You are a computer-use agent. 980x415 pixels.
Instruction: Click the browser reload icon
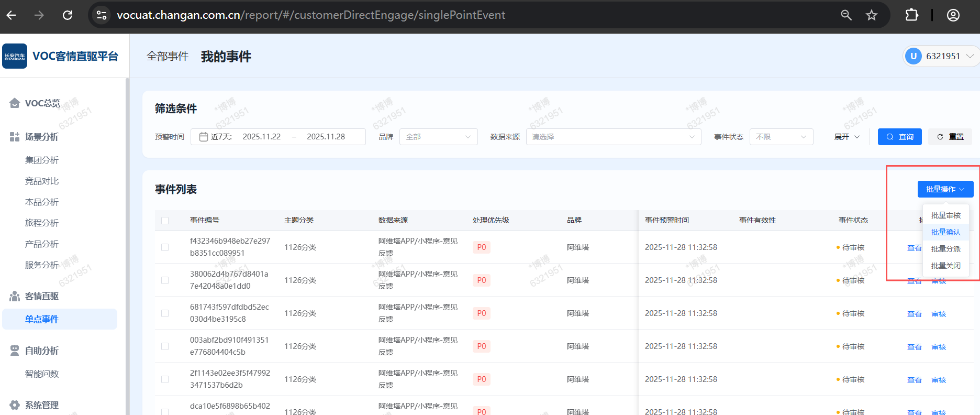click(x=68, y=15)
